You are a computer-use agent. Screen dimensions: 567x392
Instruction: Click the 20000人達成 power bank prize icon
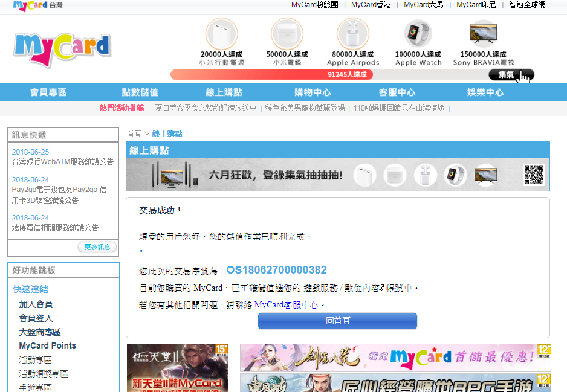(222, 34)
